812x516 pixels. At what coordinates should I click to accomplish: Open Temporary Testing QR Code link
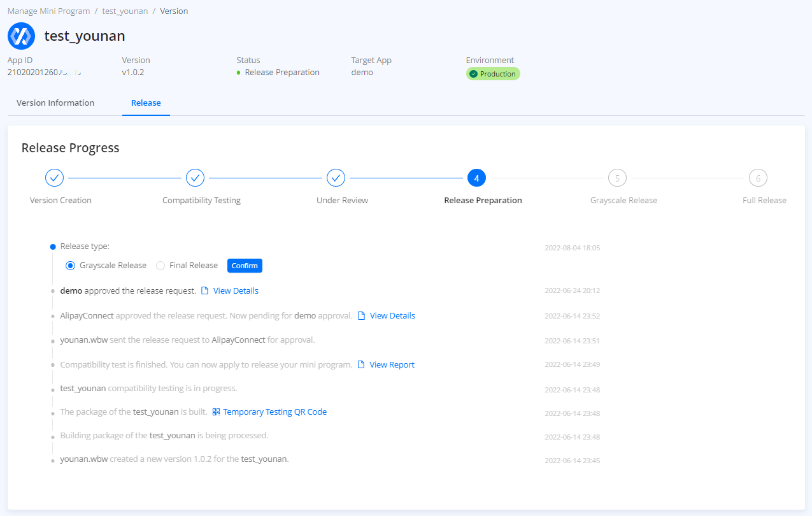pyautogui.click(x=274, y=412)
